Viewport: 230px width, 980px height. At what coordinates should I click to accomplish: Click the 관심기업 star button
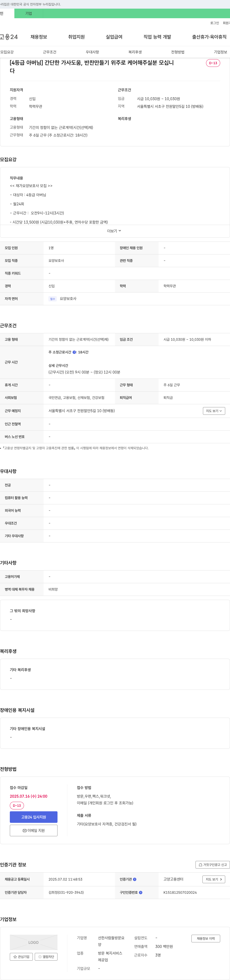pyautogui.click(x=21, y=957)
